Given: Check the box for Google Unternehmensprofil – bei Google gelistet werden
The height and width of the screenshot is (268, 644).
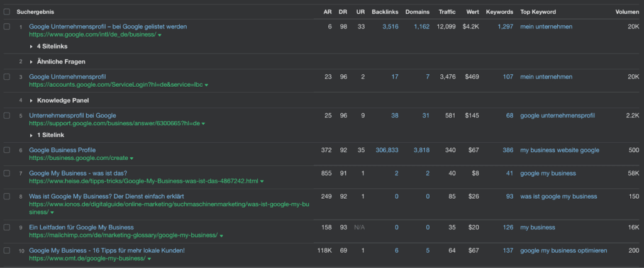Looking at the screenshot, I should (6, 26).
